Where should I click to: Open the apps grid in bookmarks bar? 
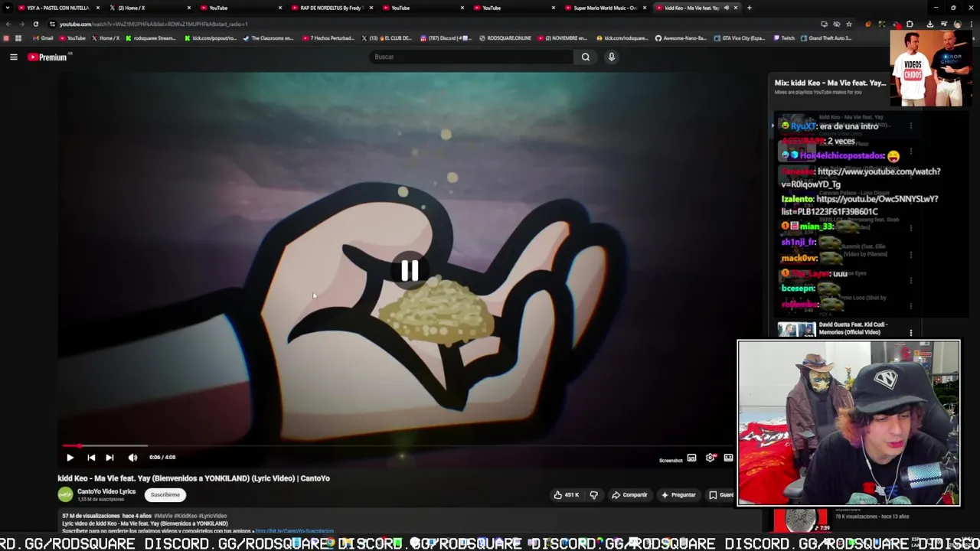point(18,38)
